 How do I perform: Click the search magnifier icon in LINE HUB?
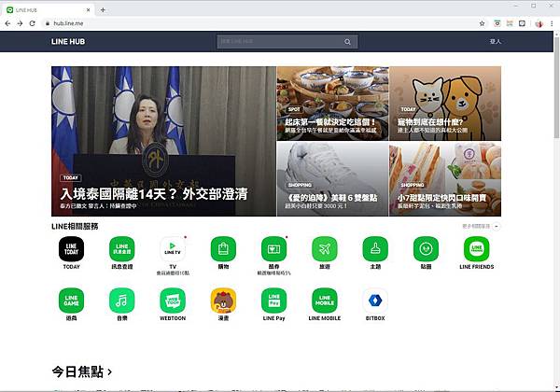[x=347, y=42]
